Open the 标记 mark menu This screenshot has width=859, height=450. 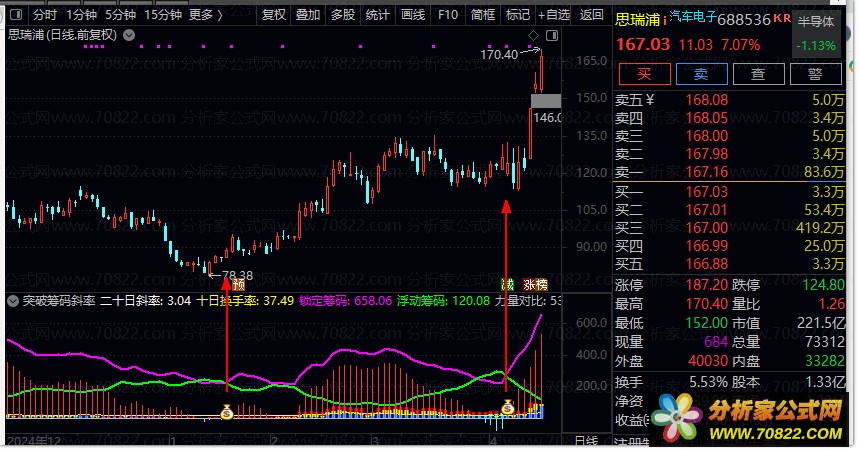point(518,15)
